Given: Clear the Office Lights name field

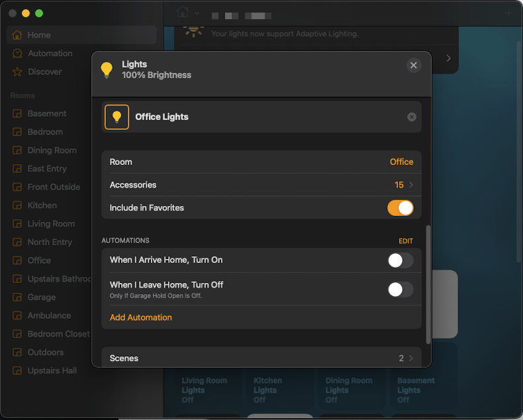Looking at the screenshot, I should pos(412,117).
